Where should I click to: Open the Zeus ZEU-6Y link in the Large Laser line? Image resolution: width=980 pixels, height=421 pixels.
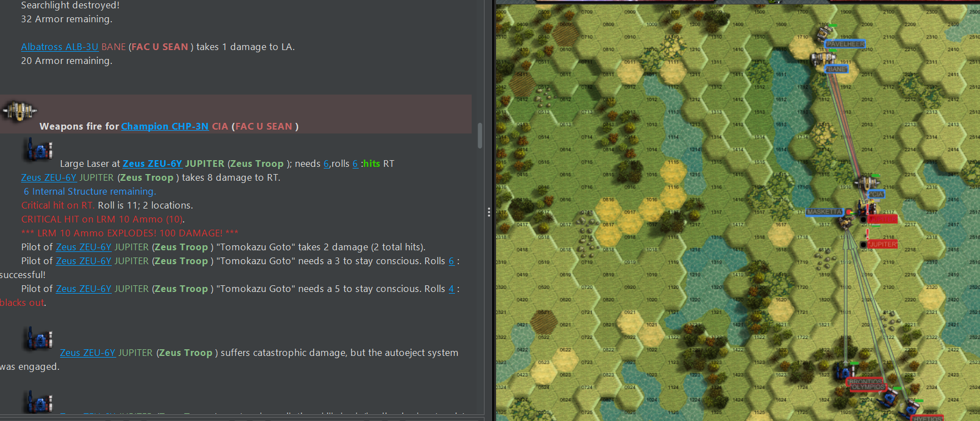click(x=152, y=164)
